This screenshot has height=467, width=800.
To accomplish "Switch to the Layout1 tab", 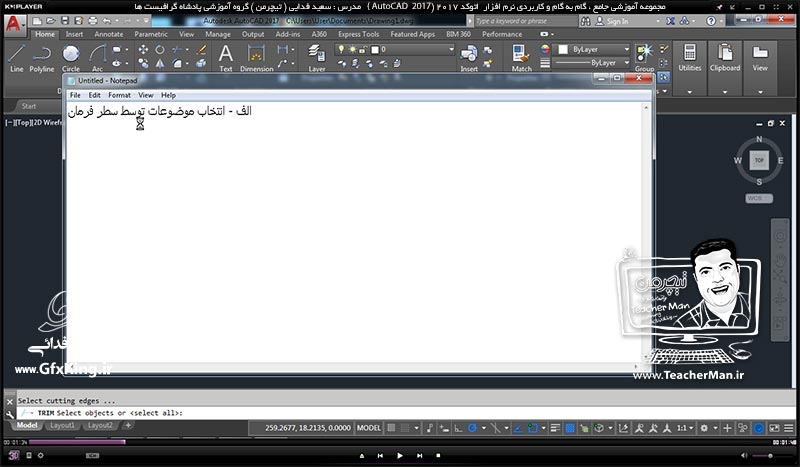I will [x=62, y=425].
